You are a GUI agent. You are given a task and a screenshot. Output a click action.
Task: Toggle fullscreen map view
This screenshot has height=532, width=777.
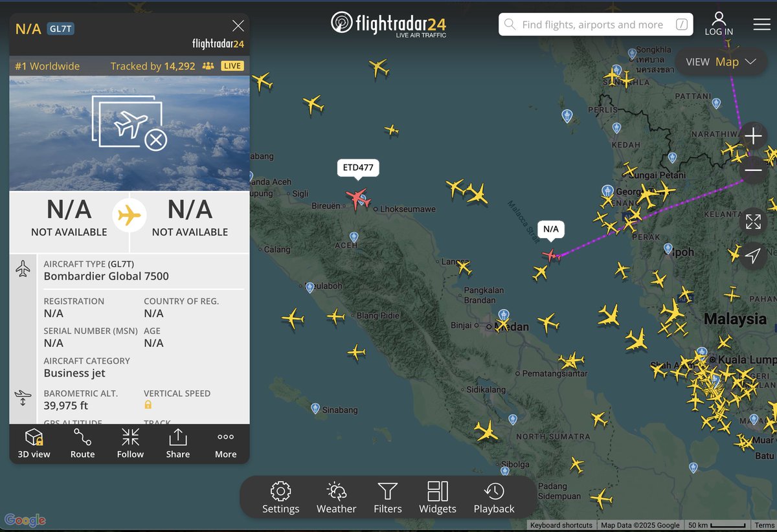click(x=753, y=222)
